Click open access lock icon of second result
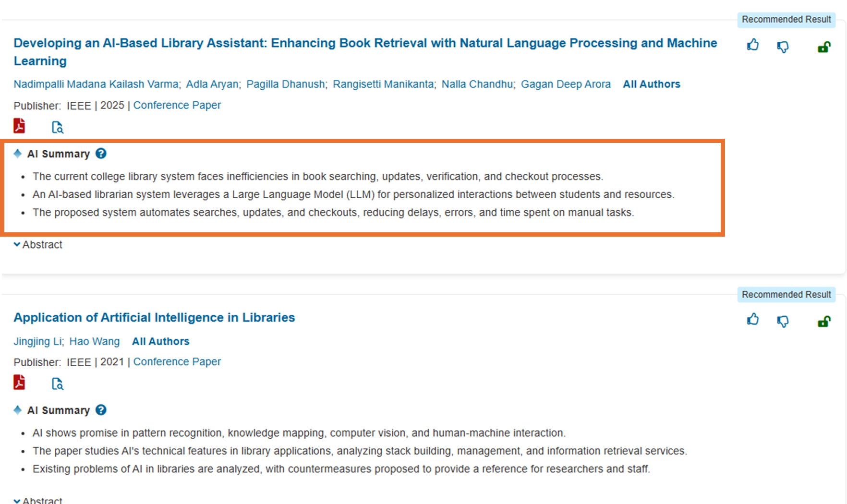The height and width of the screenshot is (504, 847). (824, 321)
